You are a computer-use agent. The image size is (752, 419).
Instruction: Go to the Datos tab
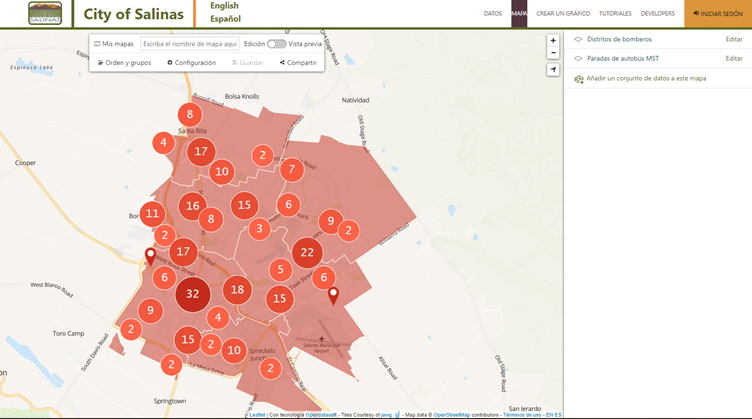coord(492,14)
